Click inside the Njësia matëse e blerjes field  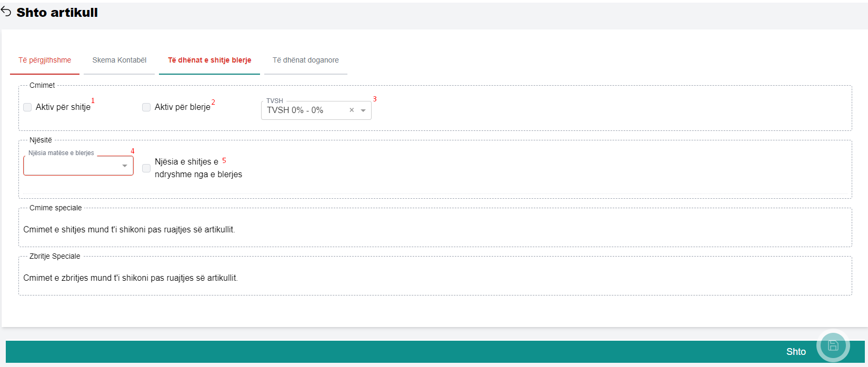71,166
